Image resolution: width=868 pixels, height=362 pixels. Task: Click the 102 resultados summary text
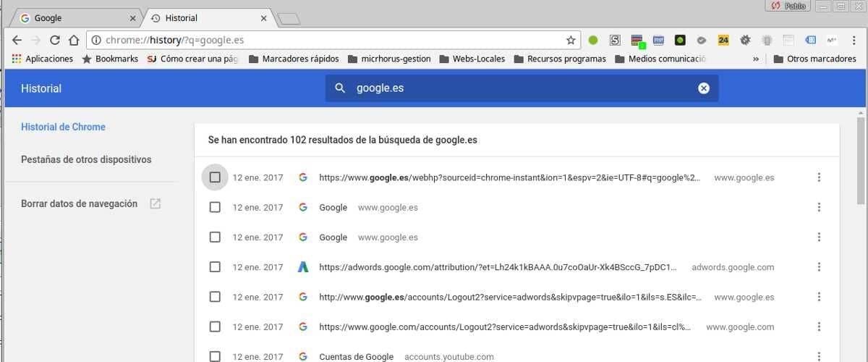pos(342,140)
